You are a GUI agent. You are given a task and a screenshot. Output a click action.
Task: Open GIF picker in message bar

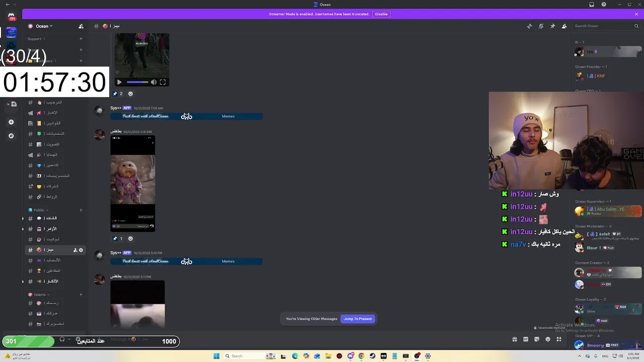526,339
